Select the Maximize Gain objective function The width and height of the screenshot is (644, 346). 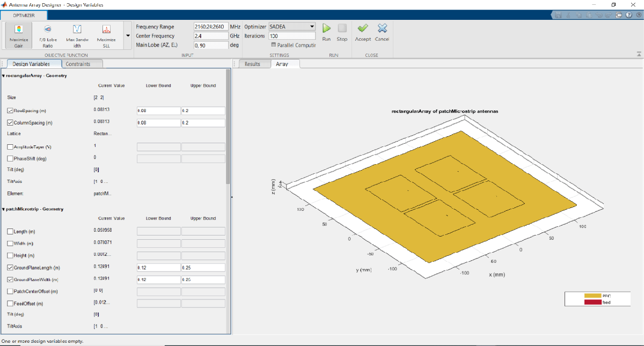point(18,35)
